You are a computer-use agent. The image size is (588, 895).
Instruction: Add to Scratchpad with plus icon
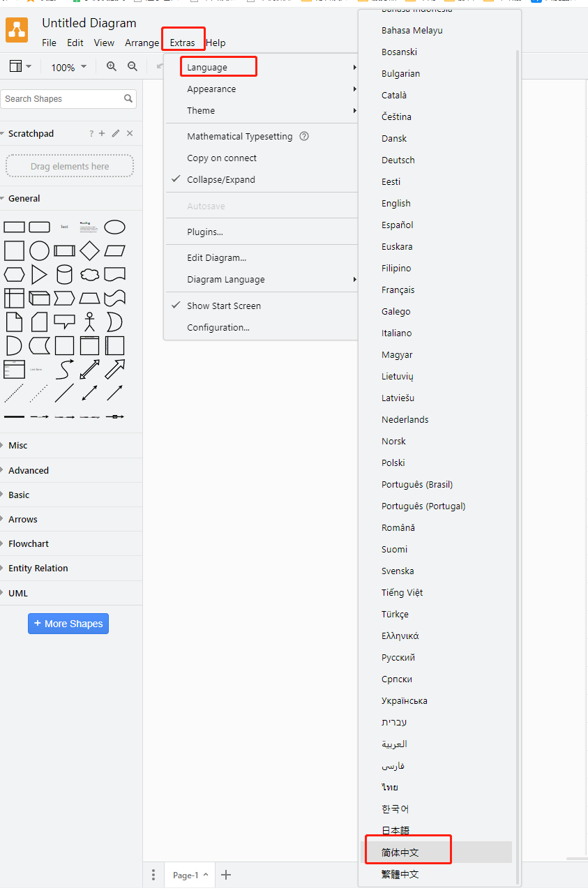pyautogui.click(x=102, y=133)
